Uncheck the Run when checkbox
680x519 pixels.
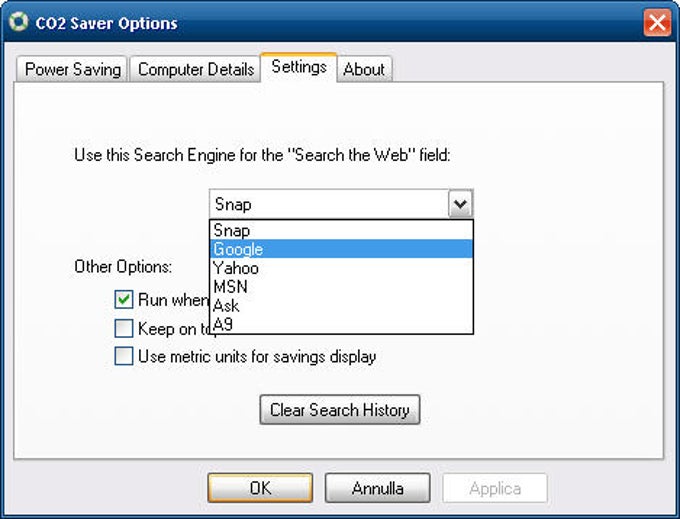click(124, 300)
